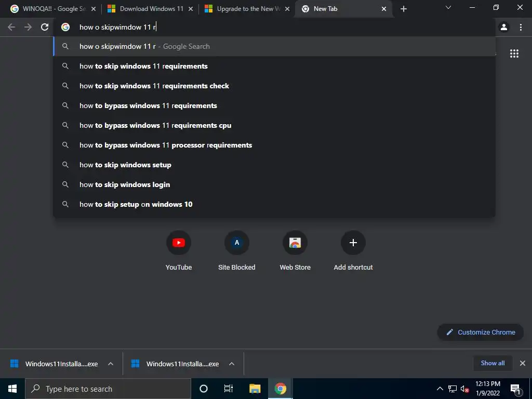This screenshot has width=532, height=399.
Task: Select 'how to skip setup on windows 10'
Action: [274, 204]
